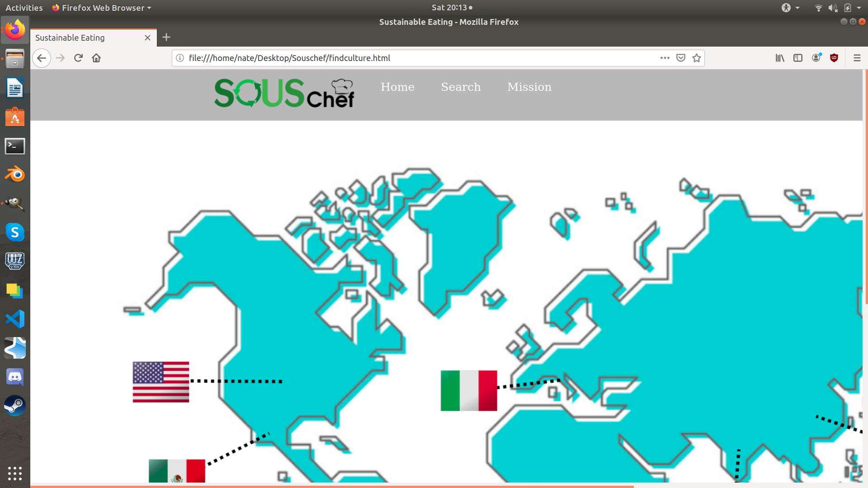Open a new browser tab
Viewport: 868px width, 488px height.
pyautogui.click(x=166, y=38)
